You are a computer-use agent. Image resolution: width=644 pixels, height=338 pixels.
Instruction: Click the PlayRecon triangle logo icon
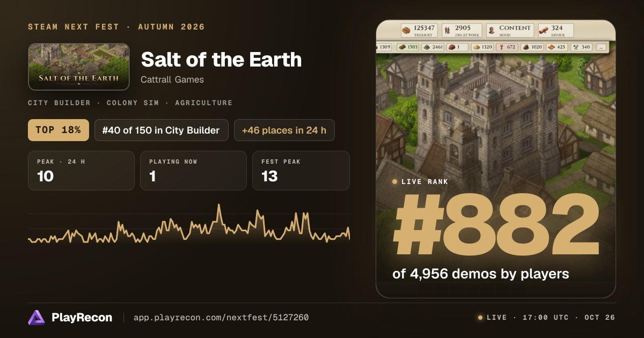coord(36,318)
